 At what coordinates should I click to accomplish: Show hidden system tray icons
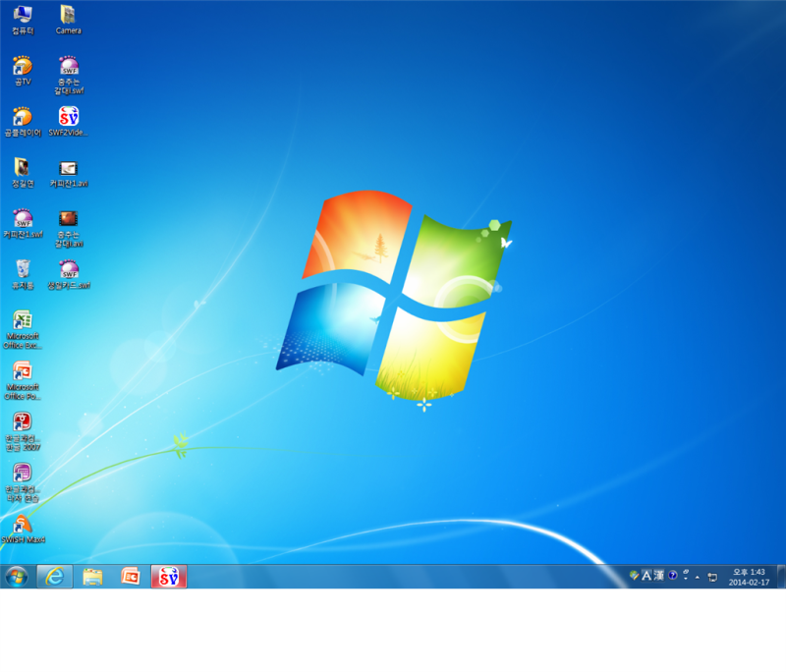click(698, 578)
